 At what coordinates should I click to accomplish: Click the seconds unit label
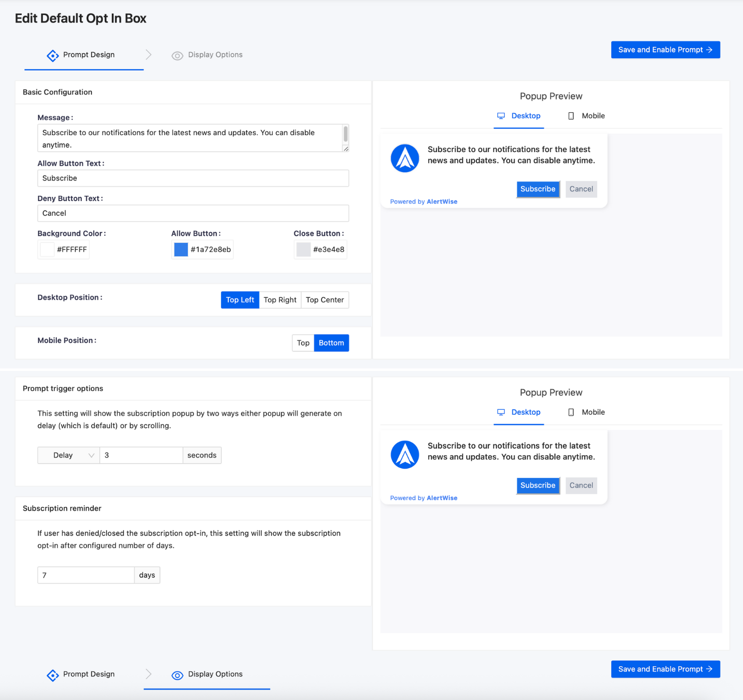[202, 455]
